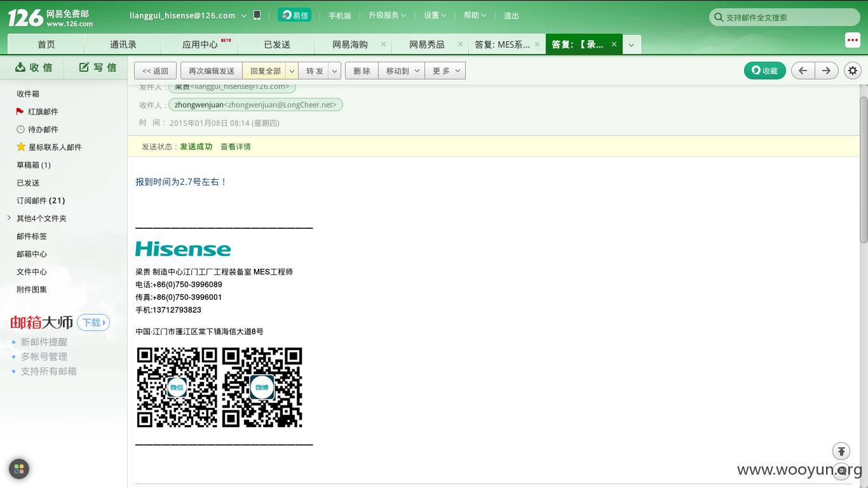Click the settings gear icon
868x488 pixels.
point(853,71)
